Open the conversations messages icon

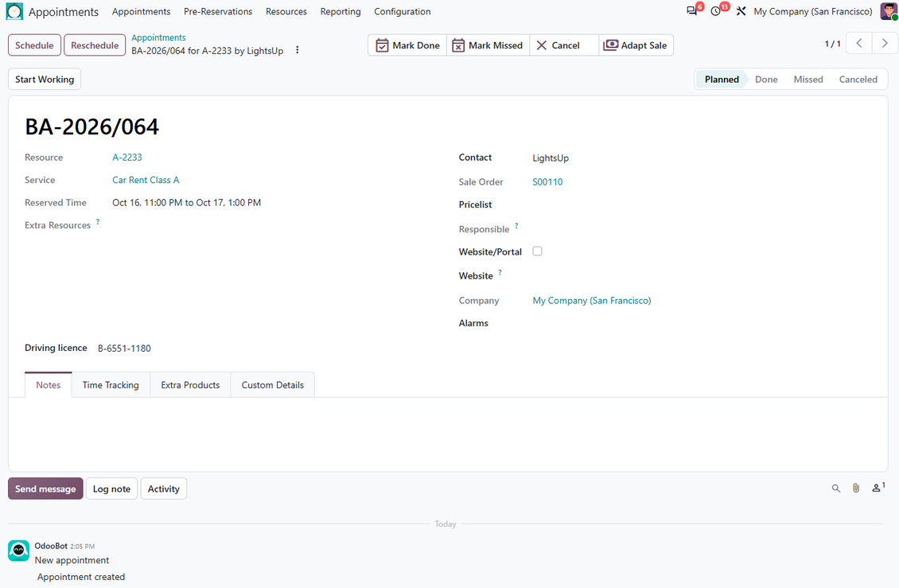click(x=692, y=11)
